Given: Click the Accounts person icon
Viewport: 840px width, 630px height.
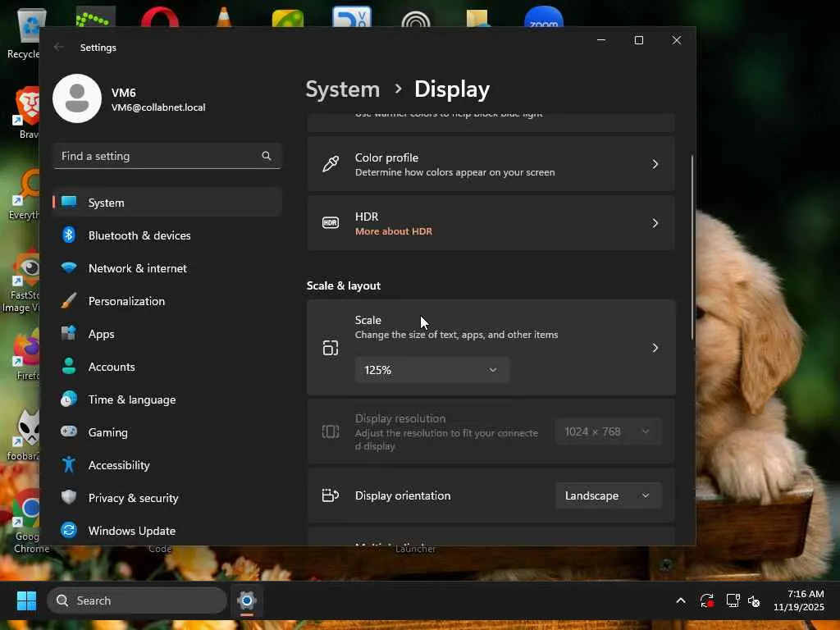Looking at the screenshot, I should click(69, 366).
